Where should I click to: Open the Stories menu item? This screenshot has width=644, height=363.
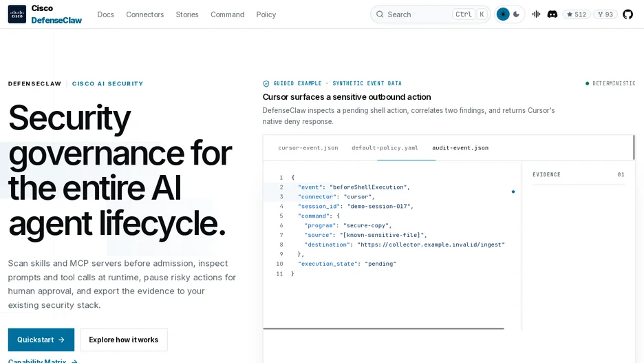click(x=187, y=14)
